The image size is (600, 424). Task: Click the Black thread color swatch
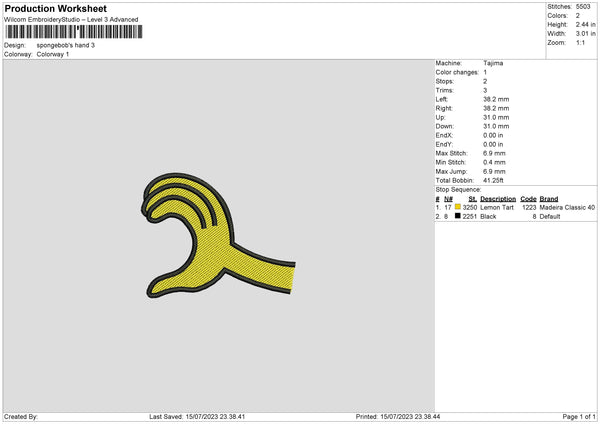tap(458, 216)
